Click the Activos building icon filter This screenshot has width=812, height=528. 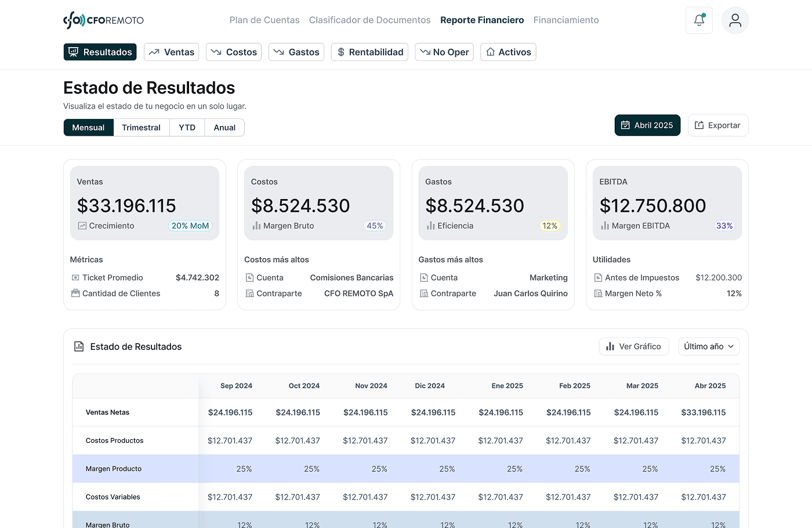(x=492, y=52)
